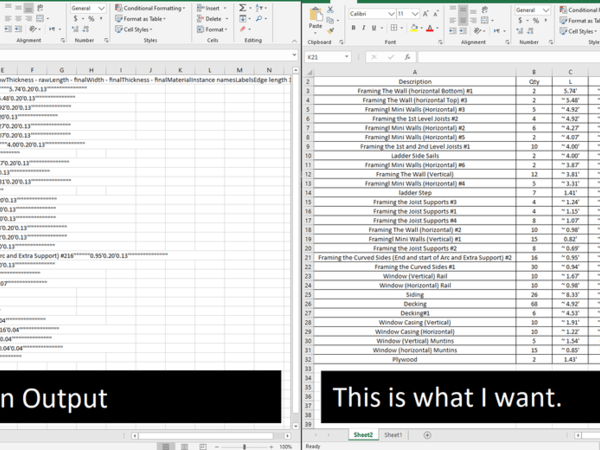600x450 pixels.
Task: Click Format as Table in left window
Action: tap(144, 19)
